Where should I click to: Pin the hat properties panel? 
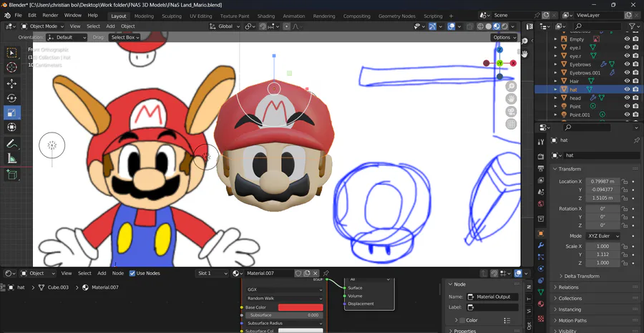point(636,140)
